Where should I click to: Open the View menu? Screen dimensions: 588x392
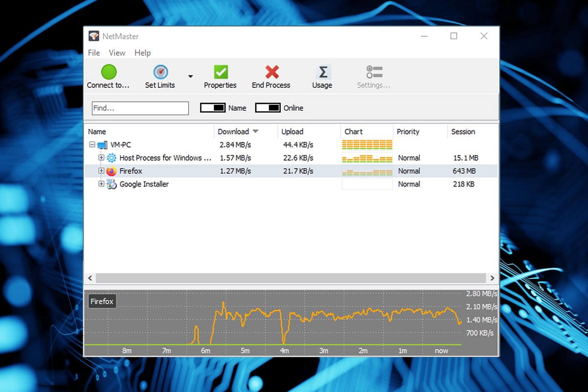click(117, 53)
